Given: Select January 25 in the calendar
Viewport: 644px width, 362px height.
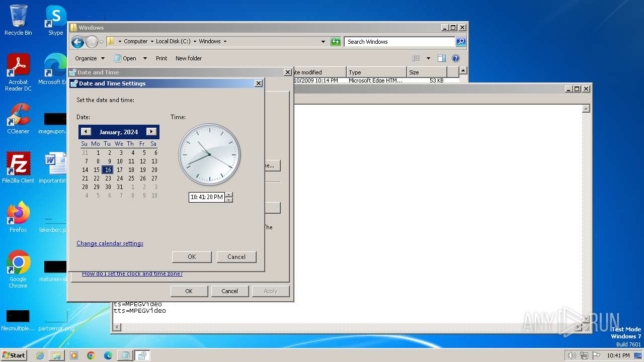Looking at the screenshot, I should pyautogui.click(x=131, y=178).
